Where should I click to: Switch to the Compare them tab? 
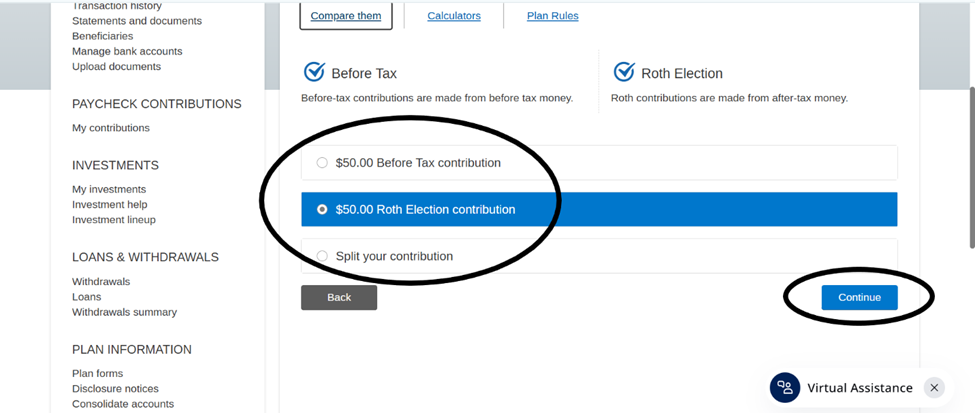click(x=346, y=16)
